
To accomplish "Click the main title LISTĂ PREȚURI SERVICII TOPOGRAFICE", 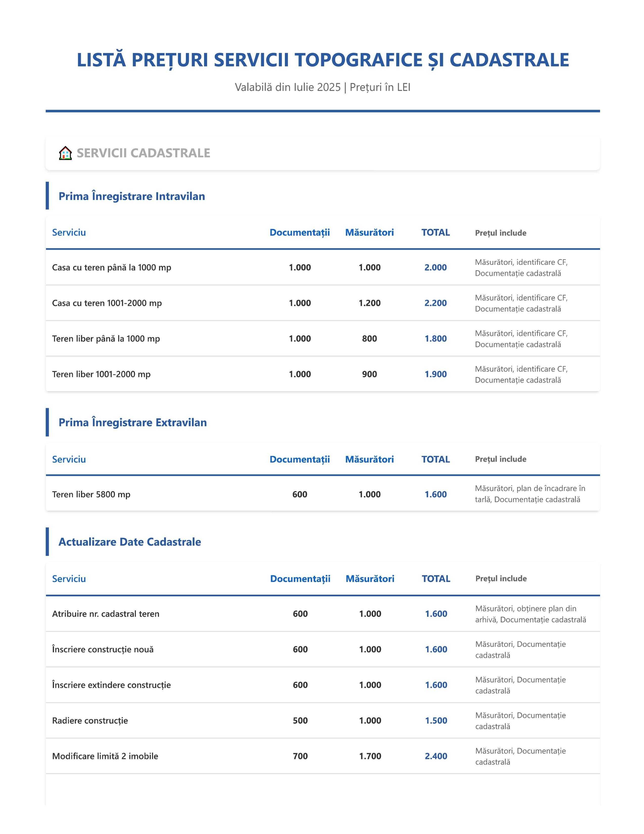I will pos(323,60).
